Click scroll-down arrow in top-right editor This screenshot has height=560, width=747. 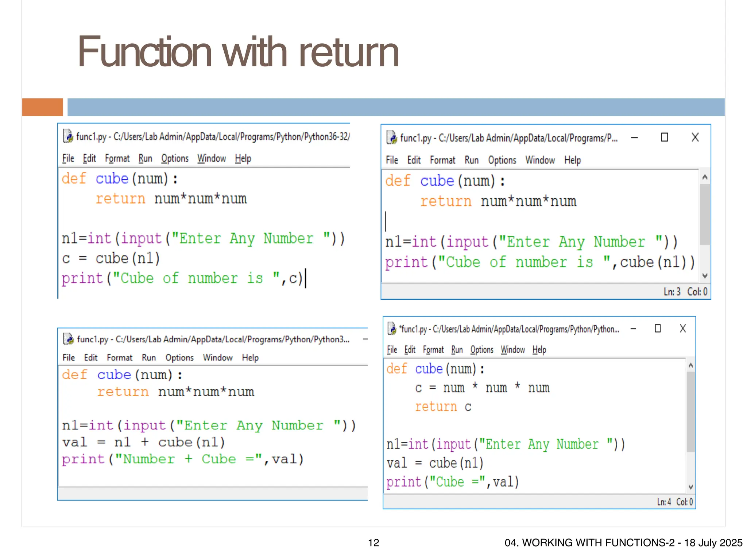705,276
